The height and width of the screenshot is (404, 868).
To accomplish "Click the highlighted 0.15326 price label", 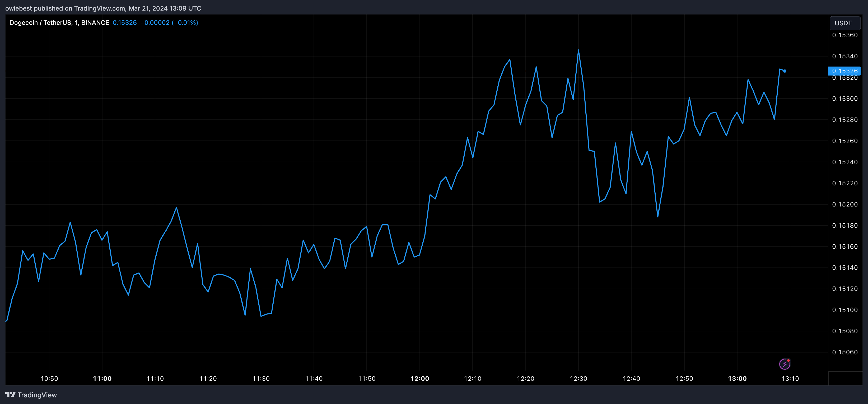I will (x=844, y=71).
